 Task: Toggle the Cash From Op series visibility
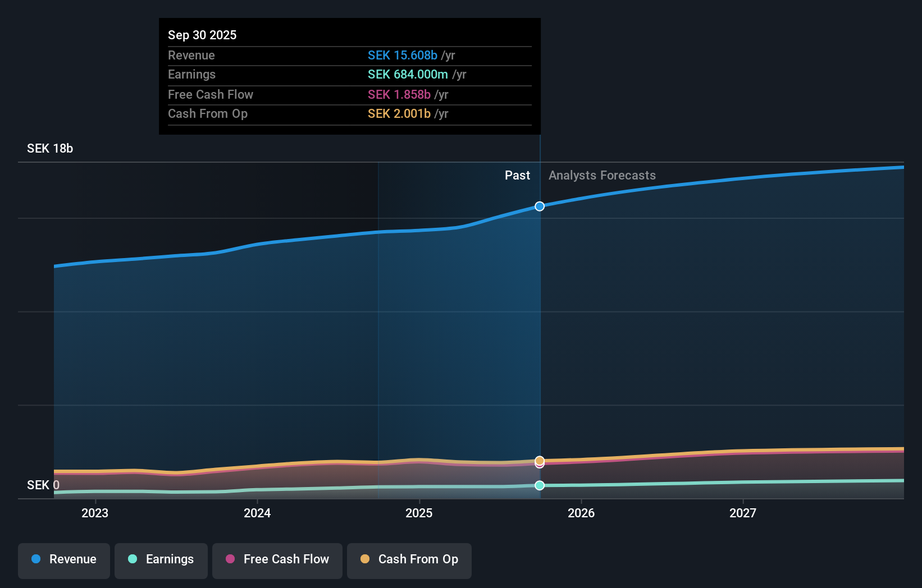(x=409, y=561)
